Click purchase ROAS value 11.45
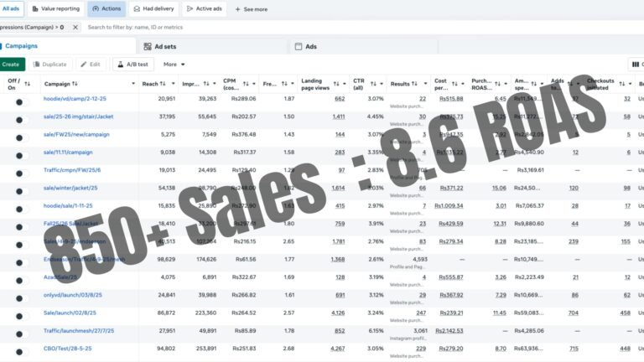 pyautogui.click(x=500, y=313)
